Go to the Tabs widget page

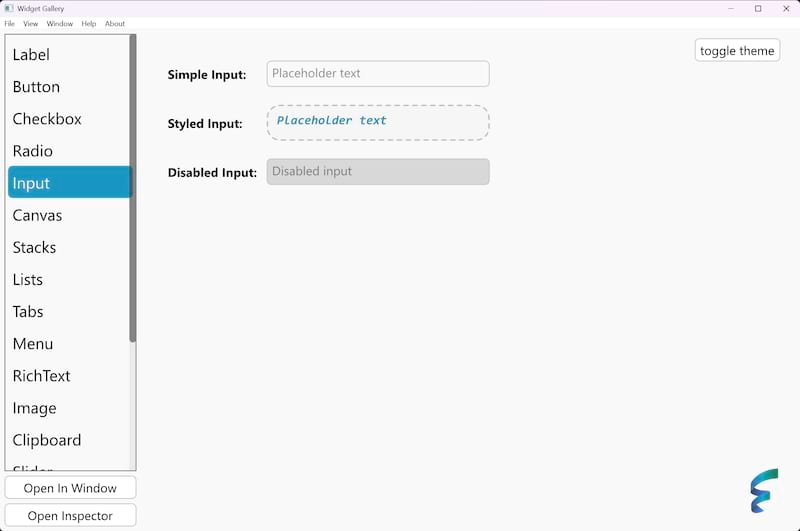coord(28,312)
